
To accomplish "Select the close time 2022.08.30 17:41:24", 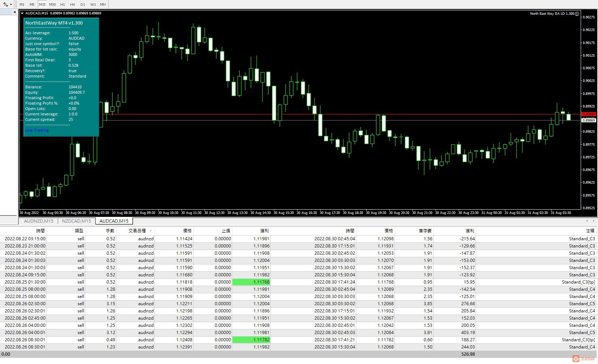I will click(x=335, y=282).
